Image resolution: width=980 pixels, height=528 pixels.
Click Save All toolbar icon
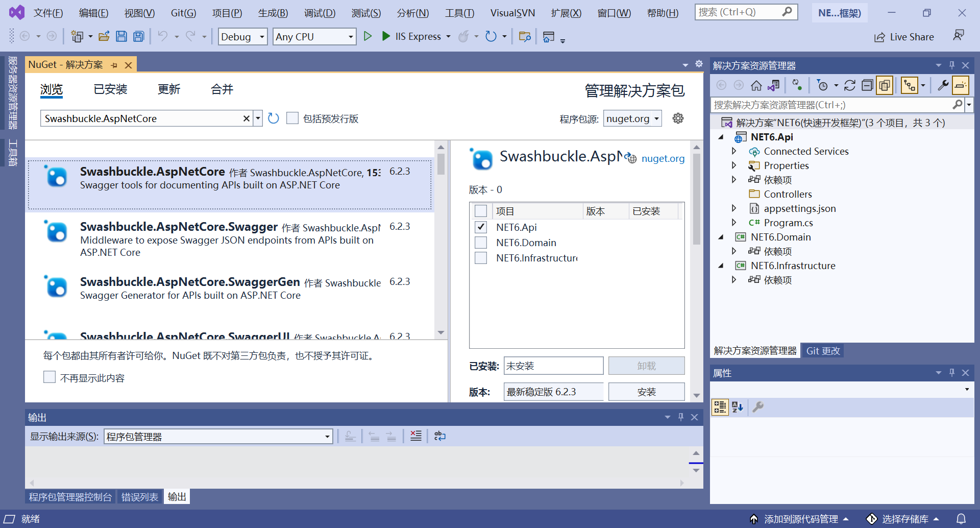tap(139, 36)
